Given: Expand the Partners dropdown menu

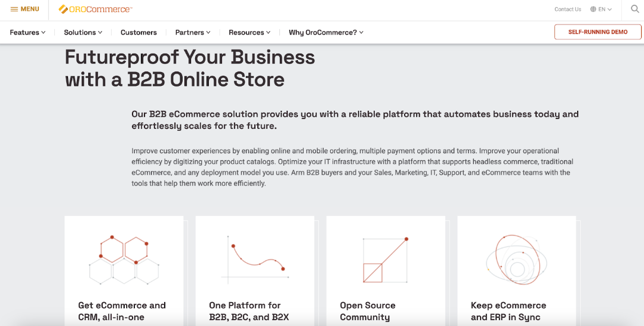Looking at the screenshot, I should pyautogui.click(x=193, y=32).
